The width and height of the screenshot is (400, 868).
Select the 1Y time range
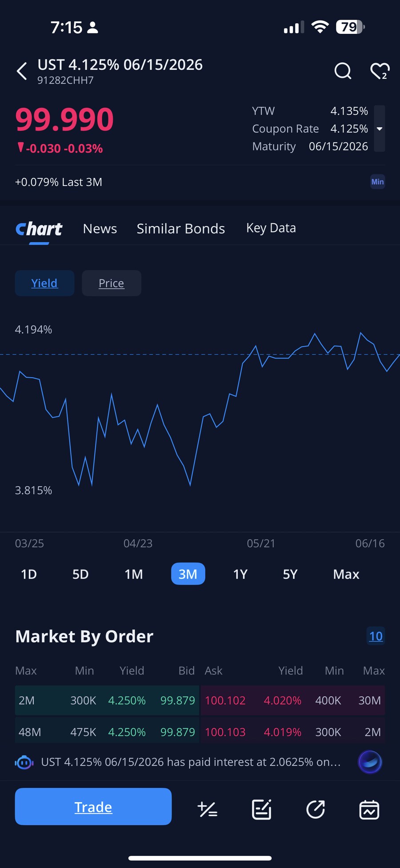click(x=240, y=574)
